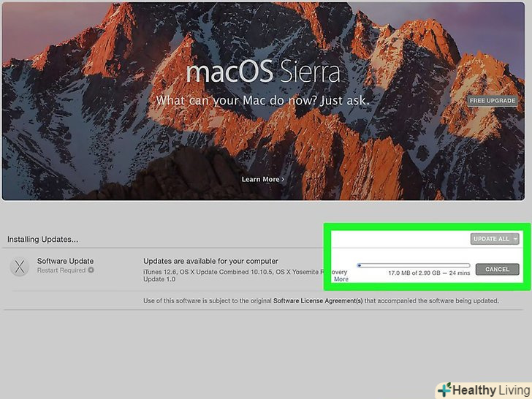Image resolution: width=532 pixels, height=399 pixels.
Task: Open the Learn More link on banner
Action: click(263, 179)
